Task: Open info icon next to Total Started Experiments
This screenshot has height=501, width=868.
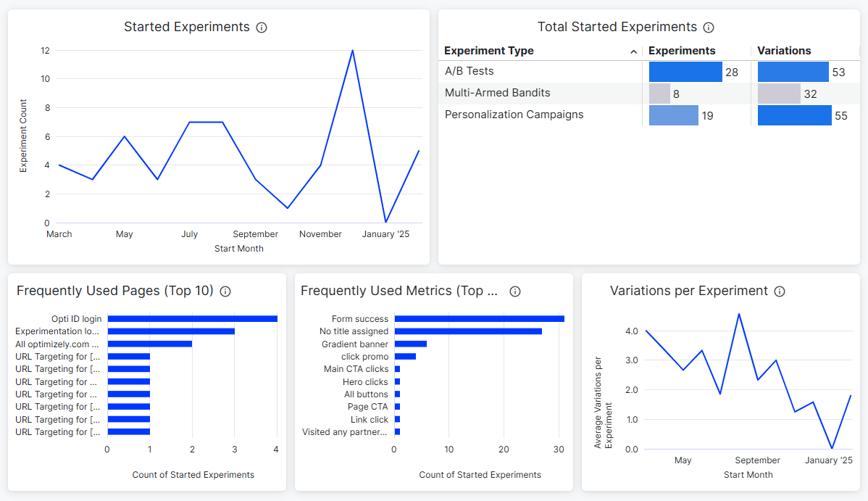Action: coord(709,28)
